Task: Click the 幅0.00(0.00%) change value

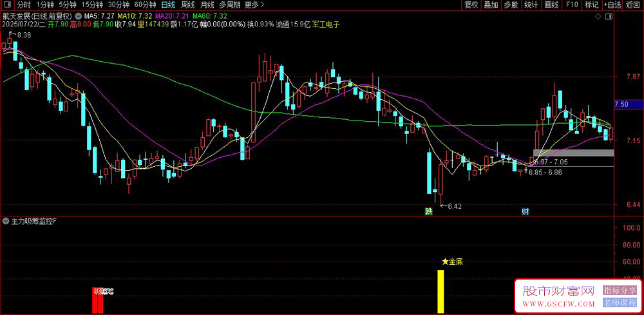Action: (222, 24)
